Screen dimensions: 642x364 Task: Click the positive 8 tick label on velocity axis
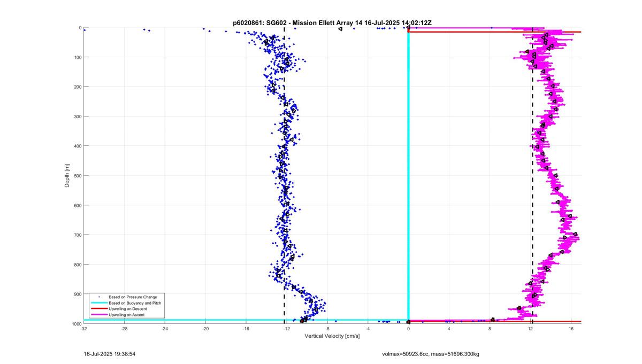490,329
